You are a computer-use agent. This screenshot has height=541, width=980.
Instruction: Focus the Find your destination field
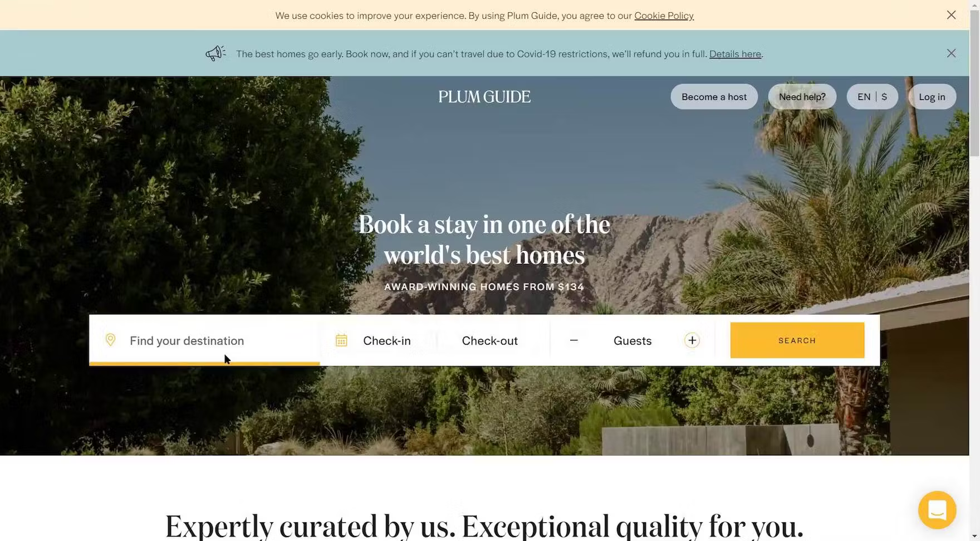pyautogui.click(x=204, y=340)
